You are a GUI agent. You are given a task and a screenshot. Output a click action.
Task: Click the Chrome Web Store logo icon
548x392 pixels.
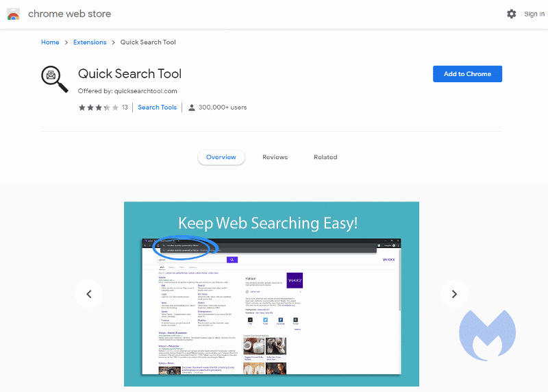pos(13,14)
